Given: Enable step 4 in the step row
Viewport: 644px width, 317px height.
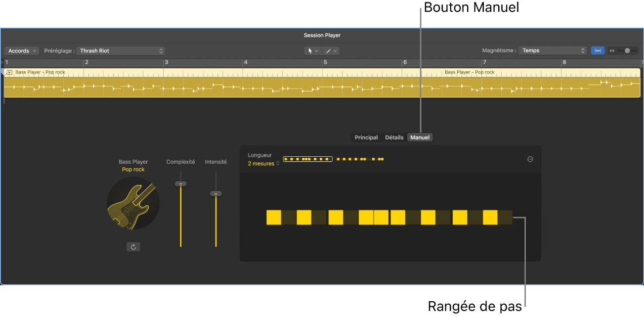Looking at the screenshot, I should (319, 217).
